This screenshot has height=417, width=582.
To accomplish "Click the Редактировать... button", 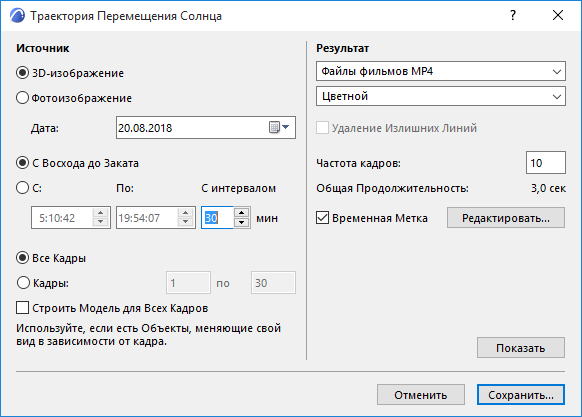I will [x=506, y=218].
